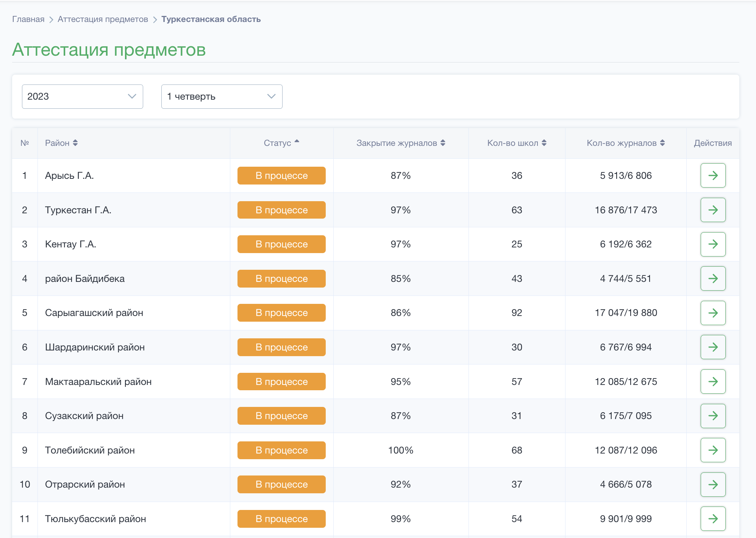The height and width of the screenshot is (538, 756).
Task: Sort by Кол-во школ column
Action: [517, 143]
